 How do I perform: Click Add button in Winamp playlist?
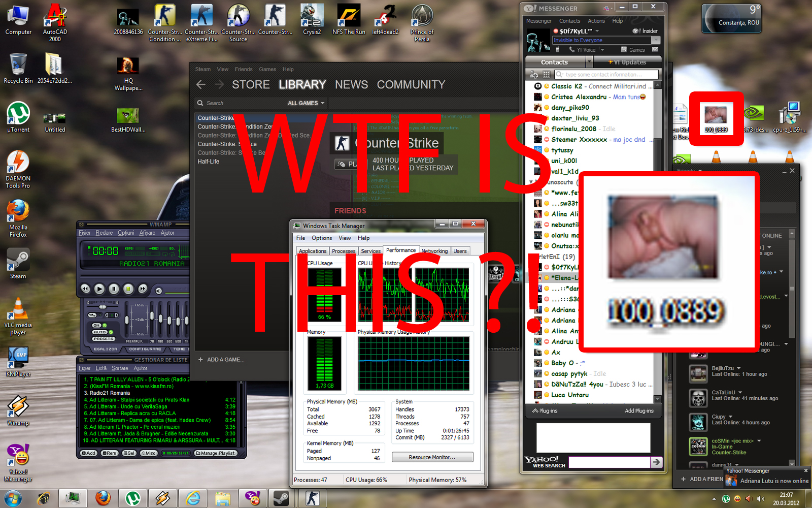point(89,453)
